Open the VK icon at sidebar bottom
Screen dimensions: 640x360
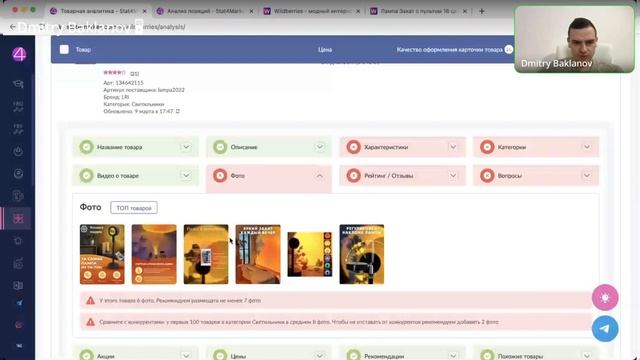coord(19,345)
